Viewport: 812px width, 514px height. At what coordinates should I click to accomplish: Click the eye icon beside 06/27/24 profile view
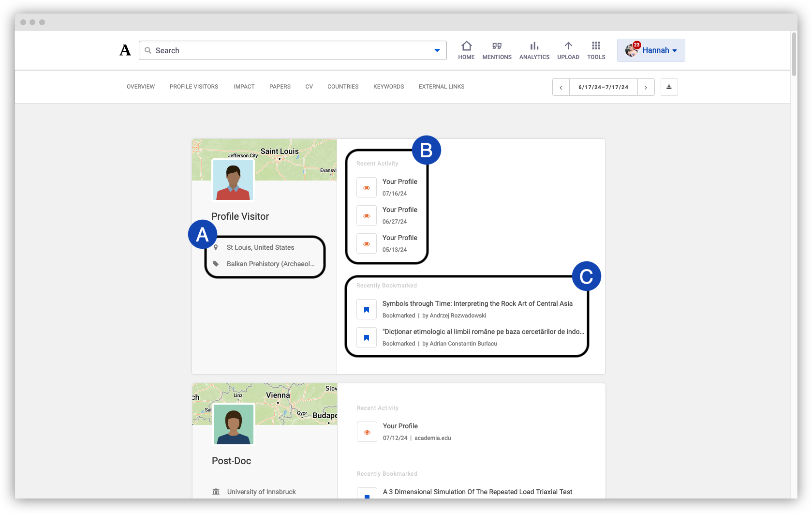click(x=367, y=215)
